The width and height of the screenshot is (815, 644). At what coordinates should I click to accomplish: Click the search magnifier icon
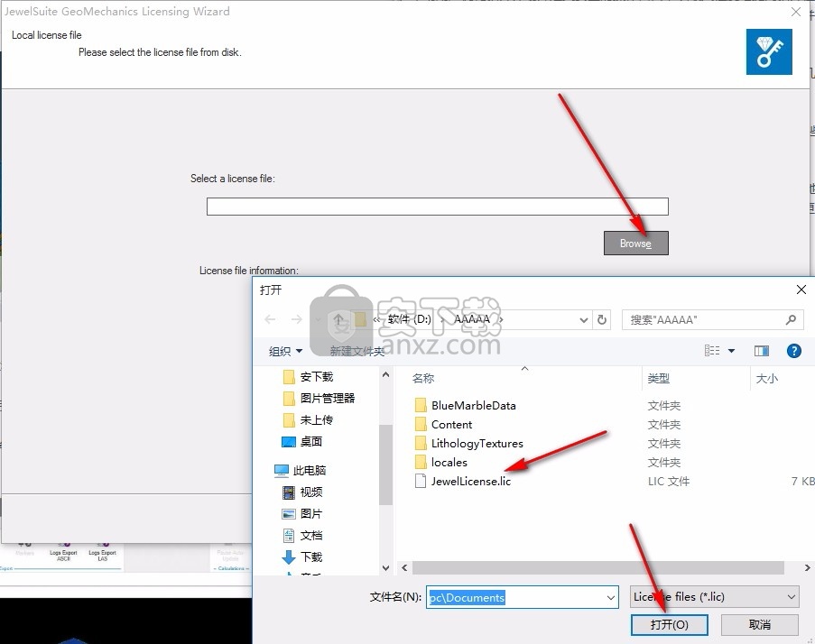point(791,320)
